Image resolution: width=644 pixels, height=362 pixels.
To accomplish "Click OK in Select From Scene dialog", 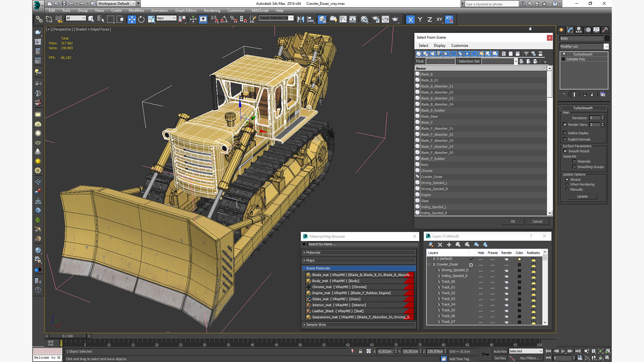I will [x=513, y=222].
